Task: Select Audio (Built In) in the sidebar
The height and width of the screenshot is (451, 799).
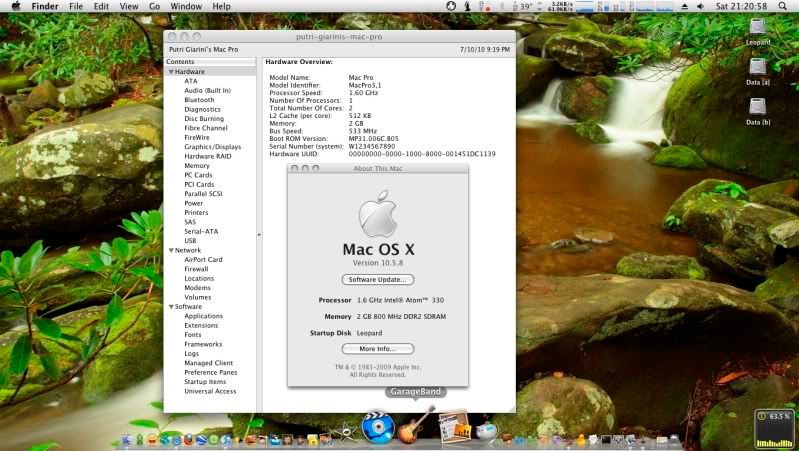Action: tap(207, 90)
